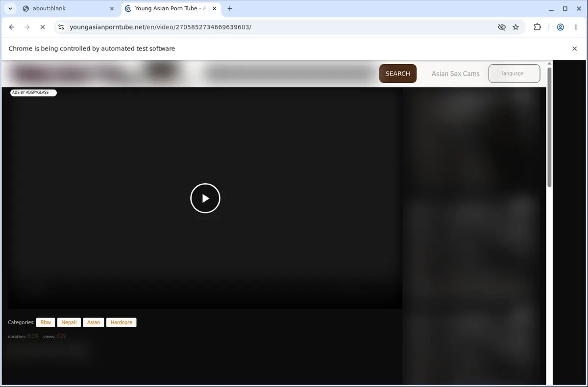Click the ADS BY ADSPYGLASS label
This screenshot has width=588, height=387.
33,93
